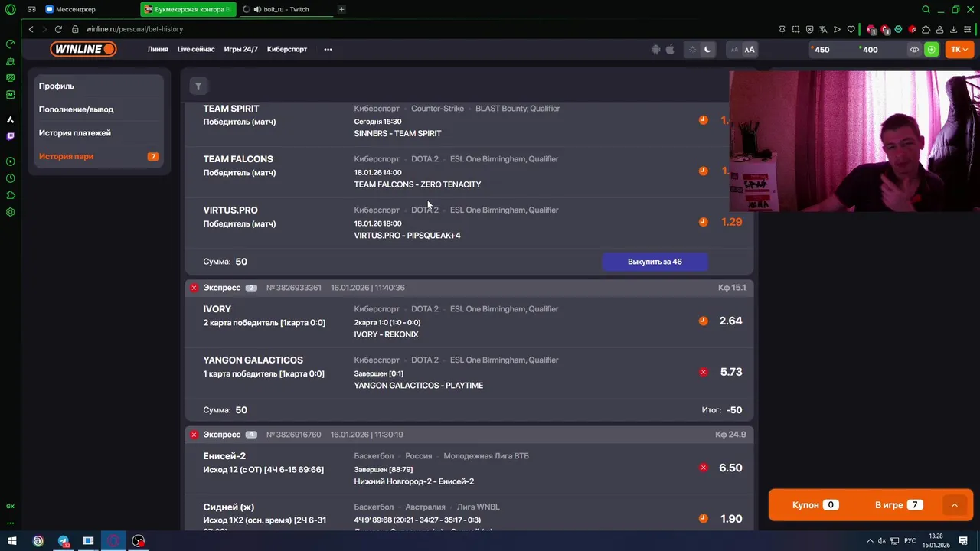Open the Apple app download icon
Viewport: 980px width, 551px height.
(x=670, y=50)
